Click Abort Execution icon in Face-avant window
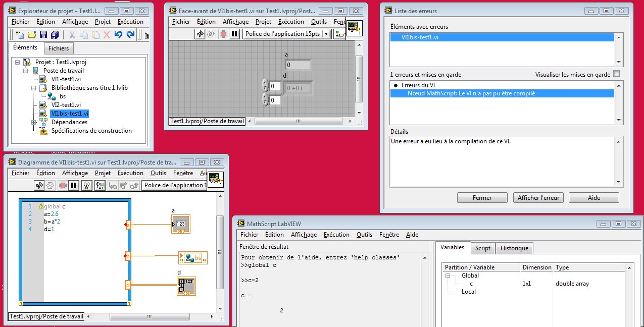This screenshot has height=327, width=644. [x=223, y=34]
